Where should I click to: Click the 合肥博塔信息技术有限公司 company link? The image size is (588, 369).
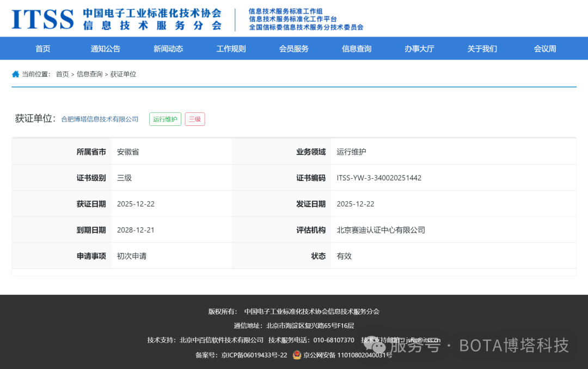click(100, 119)
